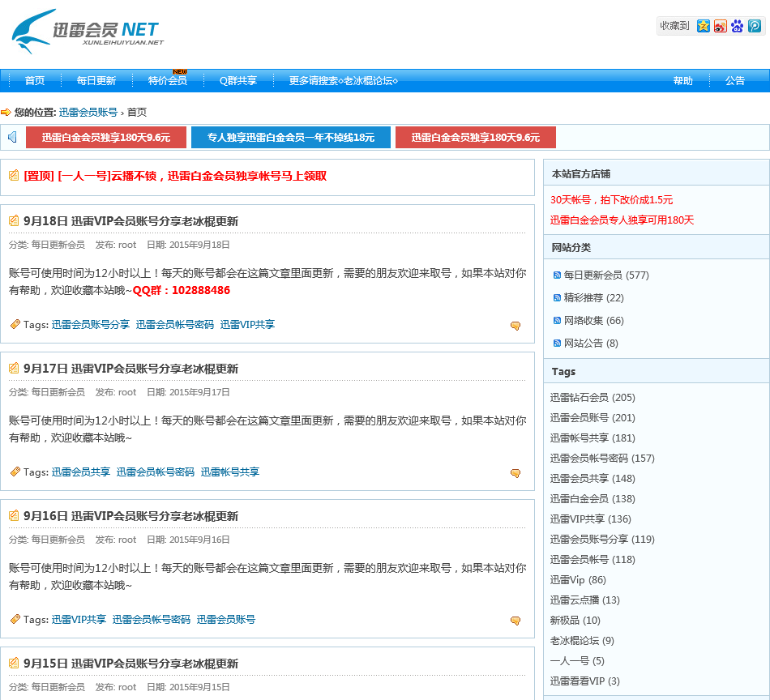Open the Q群共享 navigation tab

coord(238,80)
